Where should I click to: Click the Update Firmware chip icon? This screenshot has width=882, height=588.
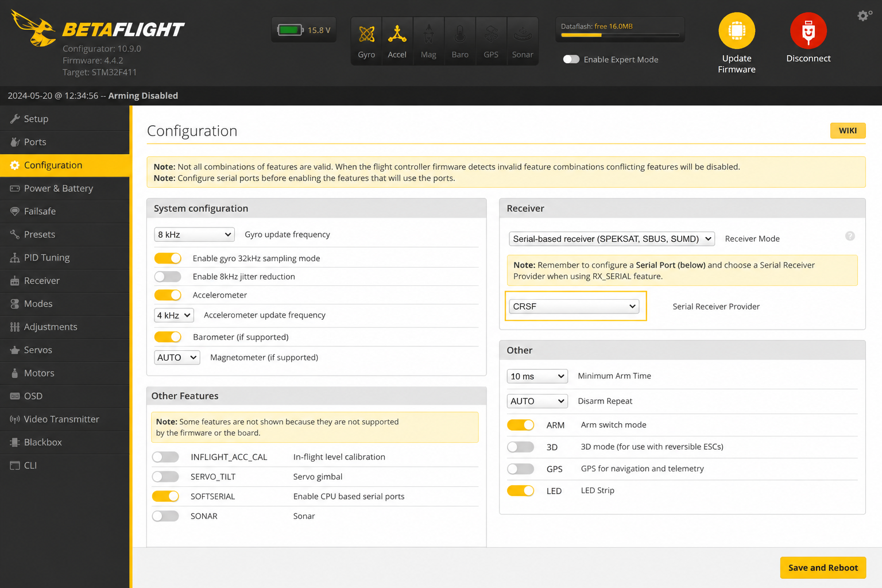pos(737,30)
